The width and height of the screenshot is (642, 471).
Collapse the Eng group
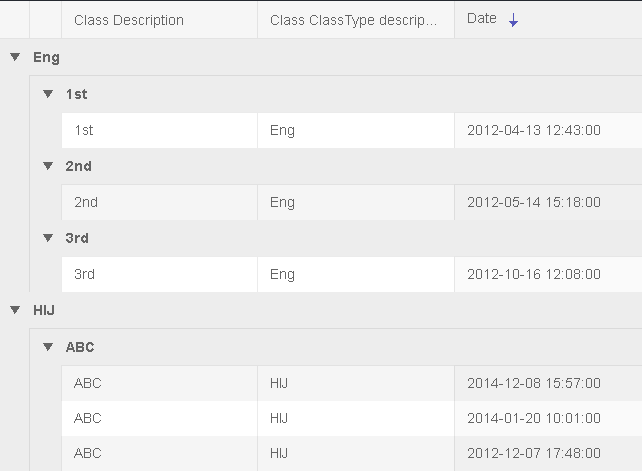click(x=15, y=57)
